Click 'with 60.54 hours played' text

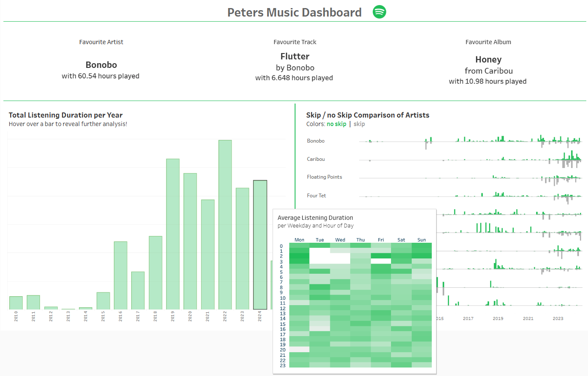(101, 76)
